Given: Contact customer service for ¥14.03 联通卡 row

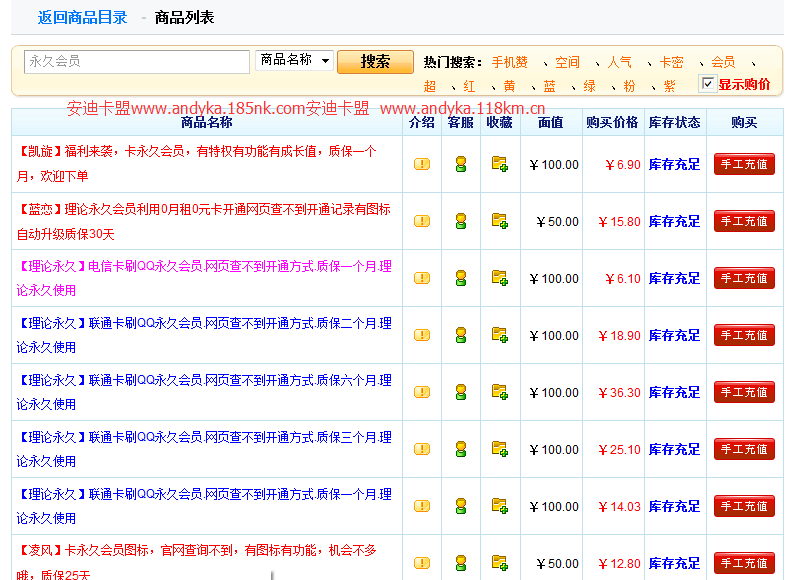Looking at the screenshot, I should click(x=461, y=506).
